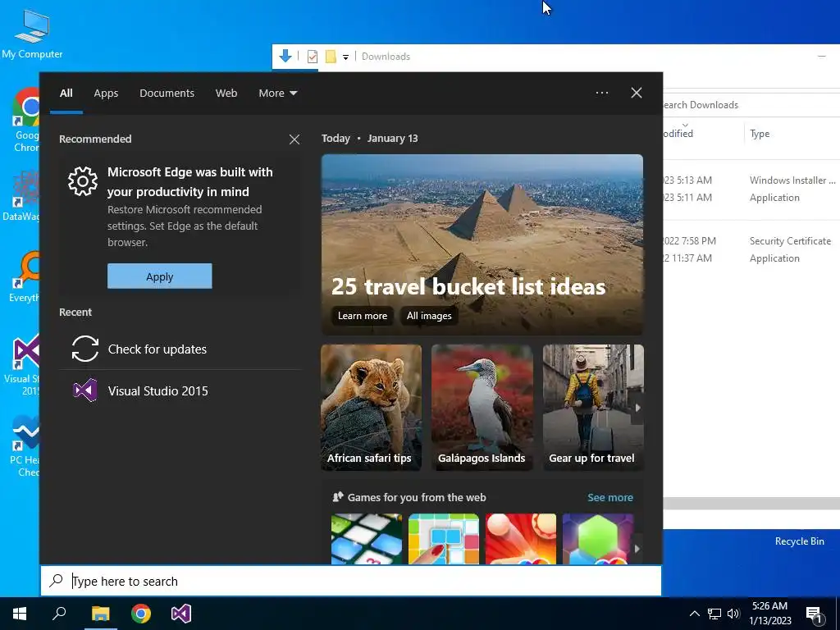840x630 pixels.
Task: Open Visual Studio from the taskbar
Action: coord(181,614)
